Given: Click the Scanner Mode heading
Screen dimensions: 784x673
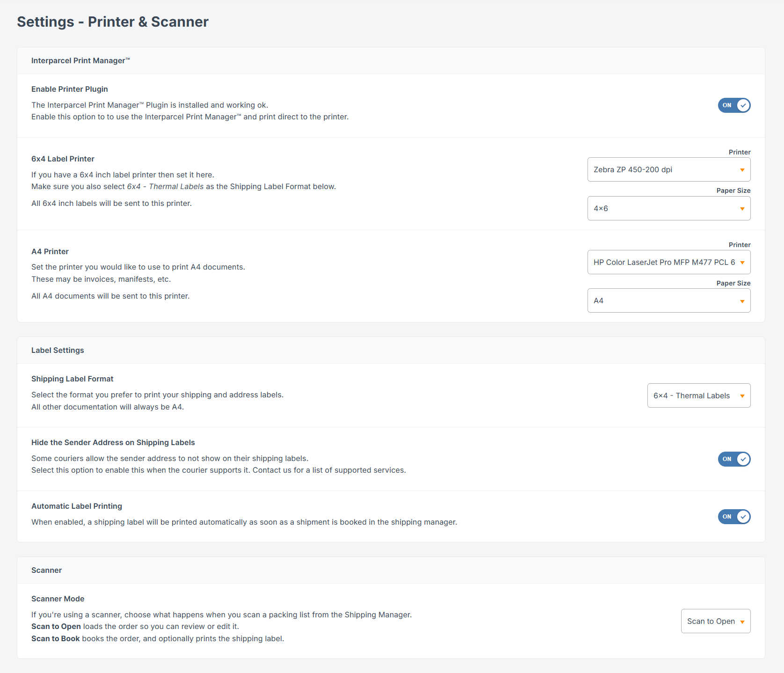Looking at the screenshot, I should pyautogui.click(x=58, y=599).
